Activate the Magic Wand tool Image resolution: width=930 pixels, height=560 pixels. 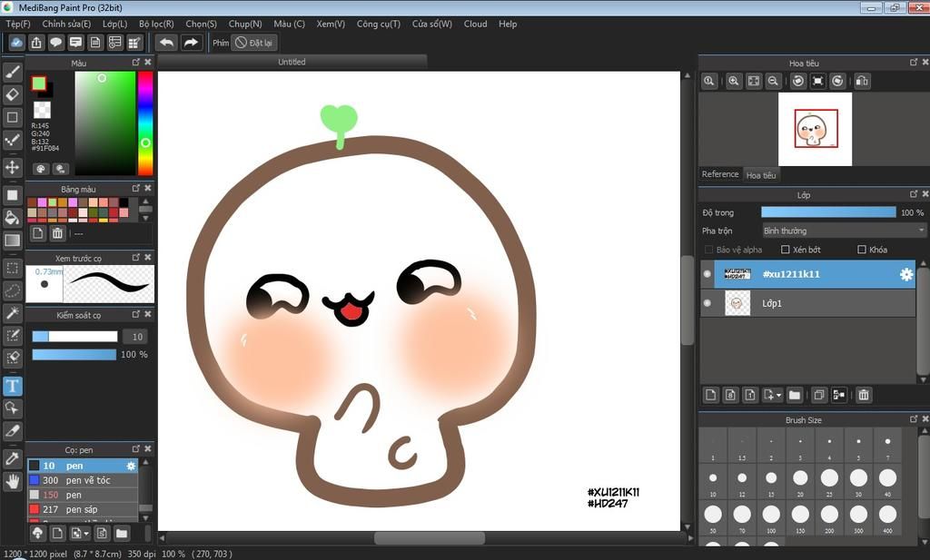[x=13, y=313]
